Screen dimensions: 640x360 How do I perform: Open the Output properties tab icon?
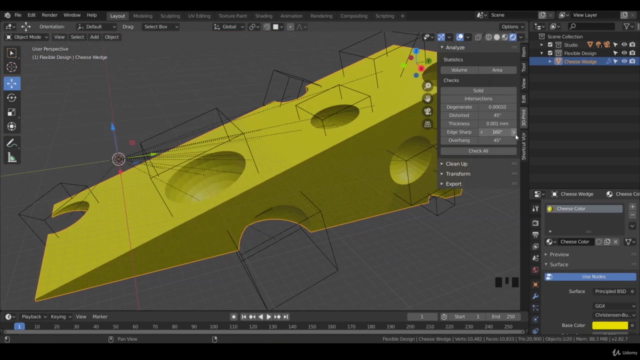pos(536,235)
